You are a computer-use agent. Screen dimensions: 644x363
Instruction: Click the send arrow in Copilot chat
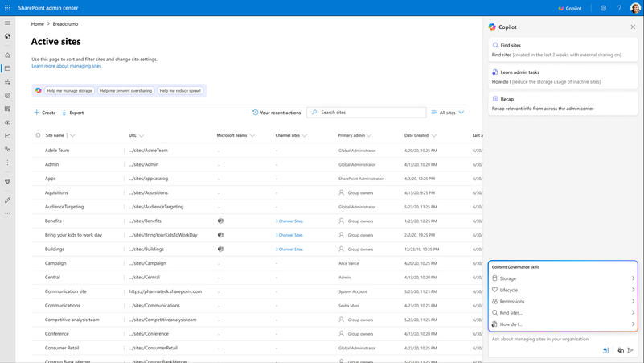click(x=630, y=350)
